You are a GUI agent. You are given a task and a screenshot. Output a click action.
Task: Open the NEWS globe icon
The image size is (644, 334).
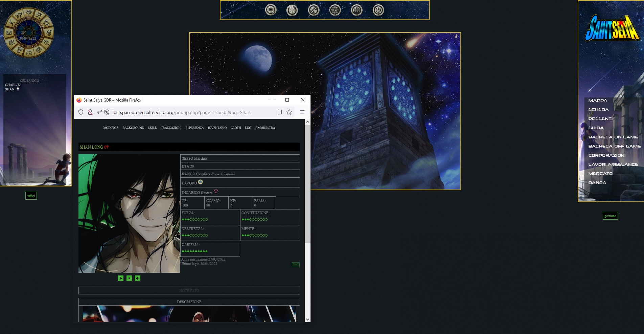pos(335,10)
